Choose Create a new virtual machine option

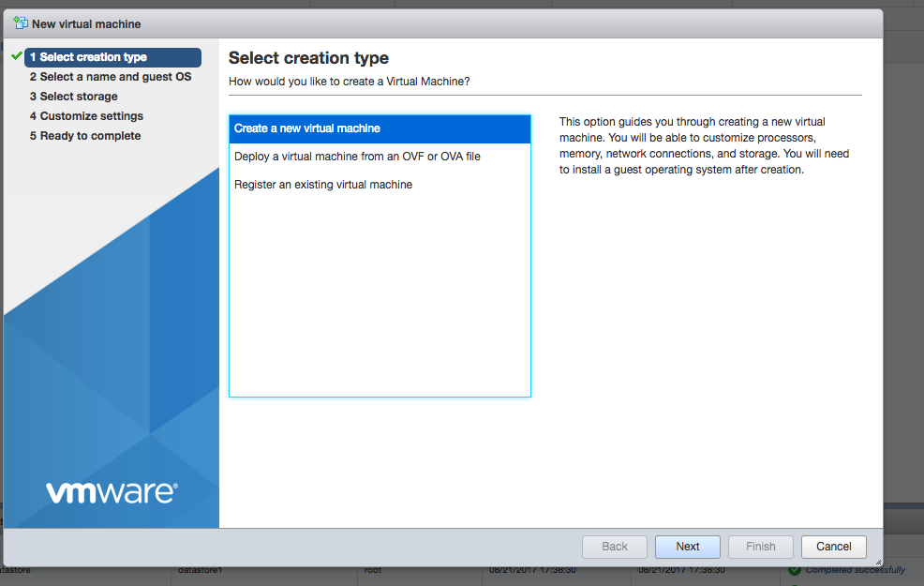click(380, 128)
